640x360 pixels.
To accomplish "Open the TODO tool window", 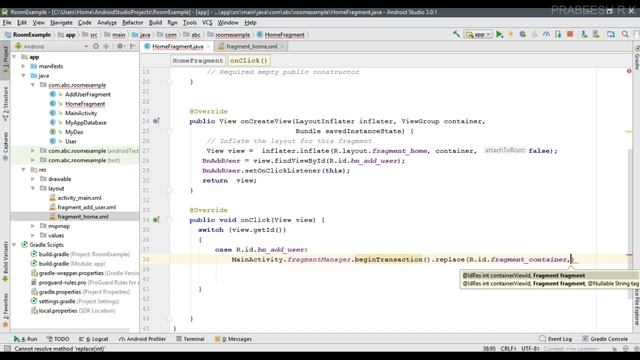I will [x=58, y=339].
